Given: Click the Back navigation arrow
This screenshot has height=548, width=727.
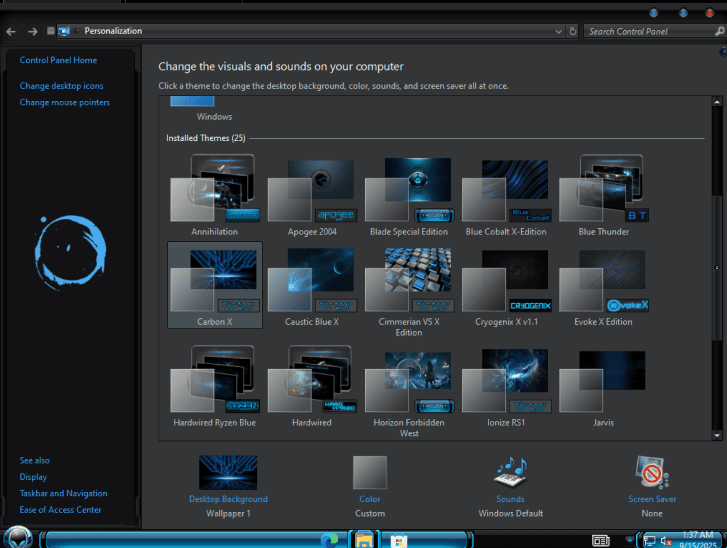Looking at the screenshot, I should [x=10, y=31].
